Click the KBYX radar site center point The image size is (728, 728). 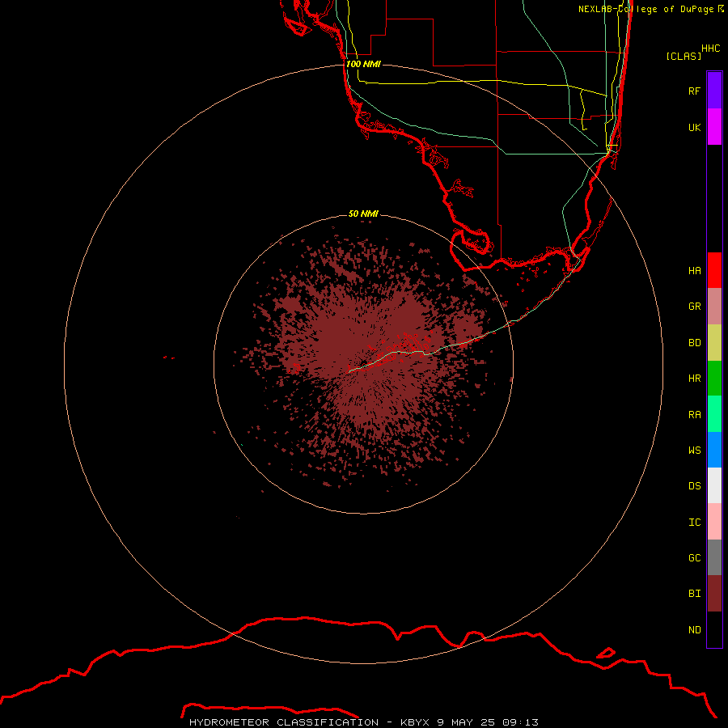[363, 363]
